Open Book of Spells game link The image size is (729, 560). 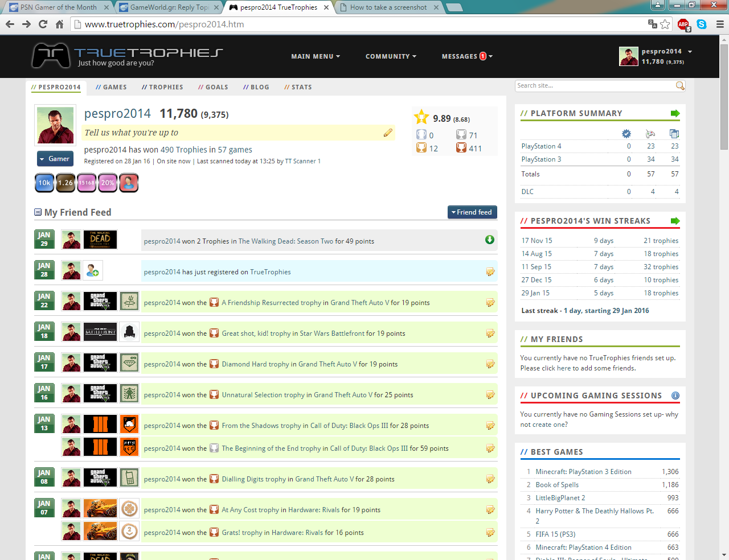click(x=557, y=485)
